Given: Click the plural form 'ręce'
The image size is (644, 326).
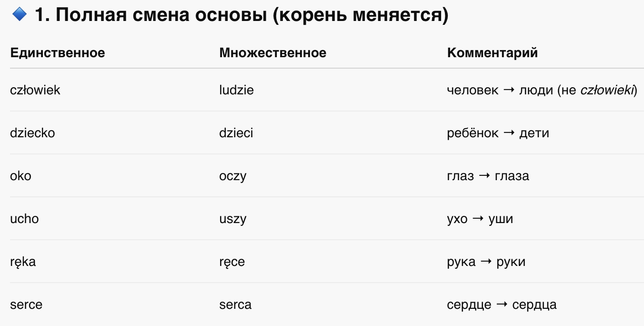Looking at the screenshot, I should (x=232, y=262).
